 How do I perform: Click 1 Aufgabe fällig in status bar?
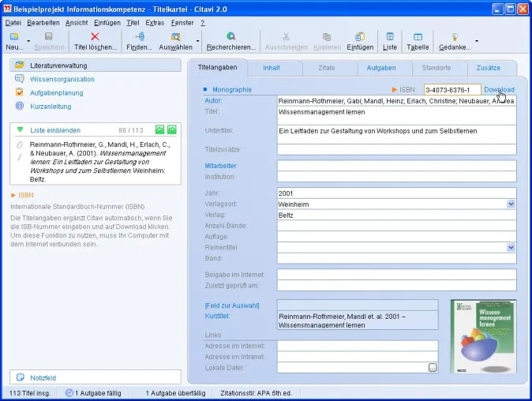point(98,393)
